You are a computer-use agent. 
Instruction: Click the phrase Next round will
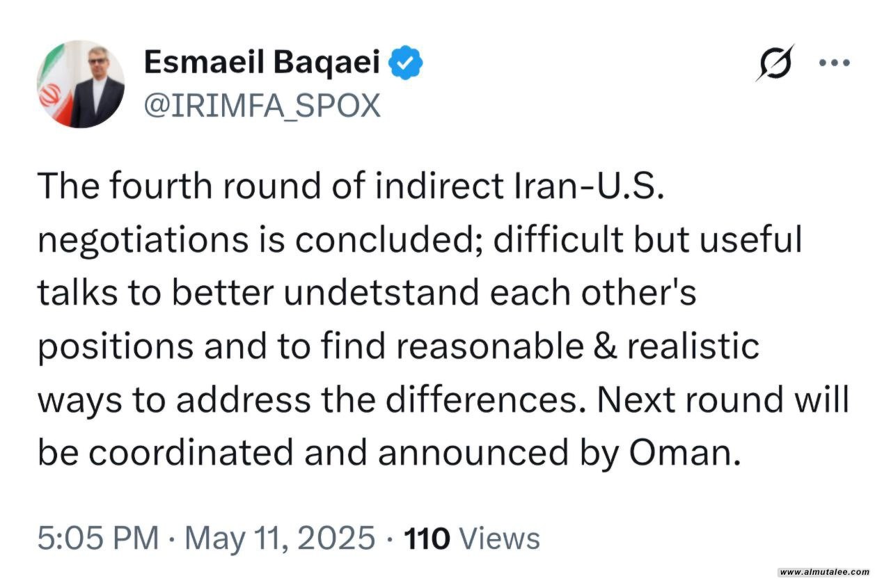point(723,400)
